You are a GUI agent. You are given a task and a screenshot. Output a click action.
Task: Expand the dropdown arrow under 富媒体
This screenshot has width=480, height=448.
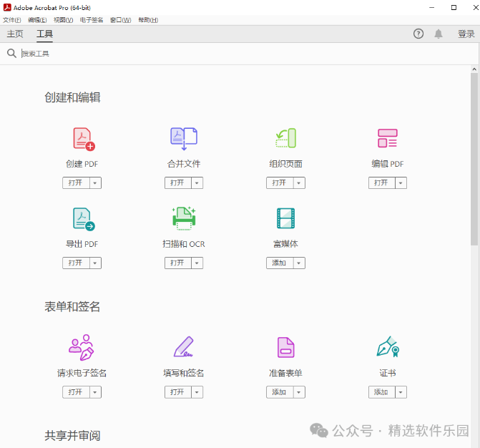pos(299,263)
